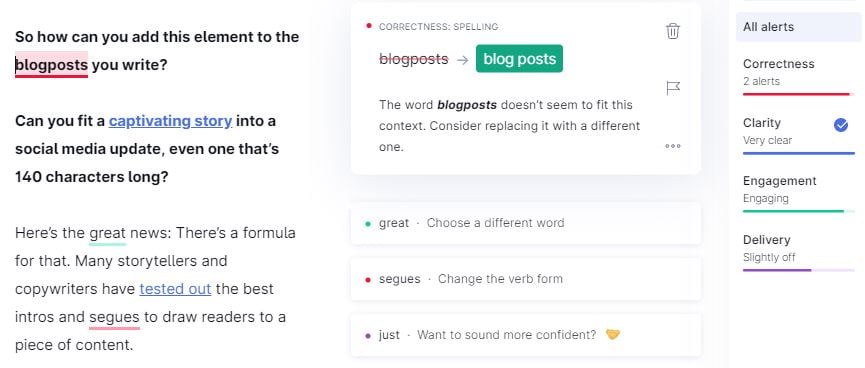Viewport: 865px width, 368px height.
Task: Click the Delivery purple progress bar
Action: [799, 270]
